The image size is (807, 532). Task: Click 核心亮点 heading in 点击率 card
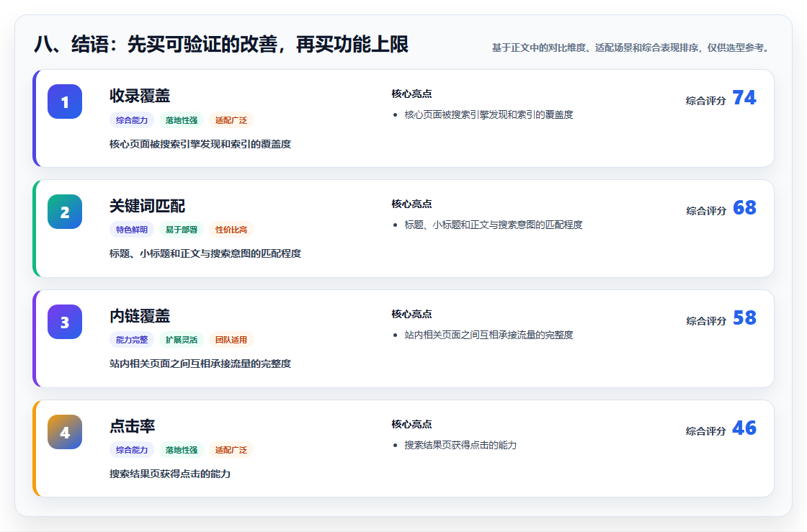[x=411, y=423]
